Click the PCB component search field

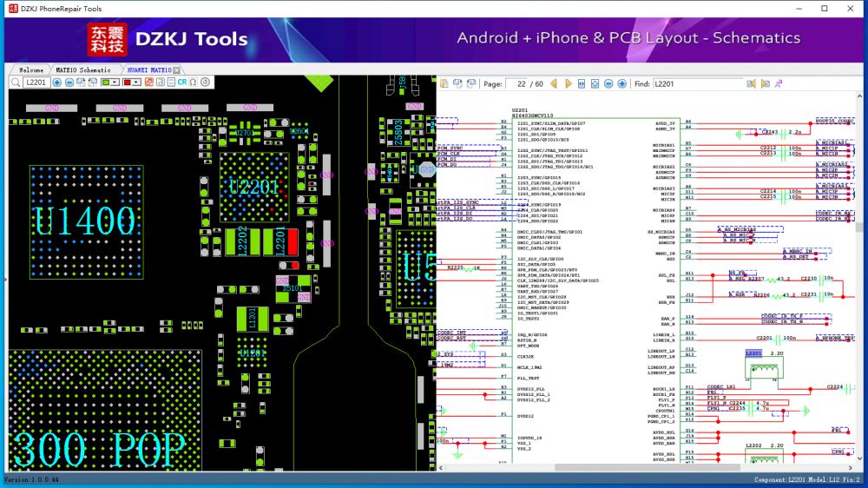pyautogui.click(x=36, y=82)
